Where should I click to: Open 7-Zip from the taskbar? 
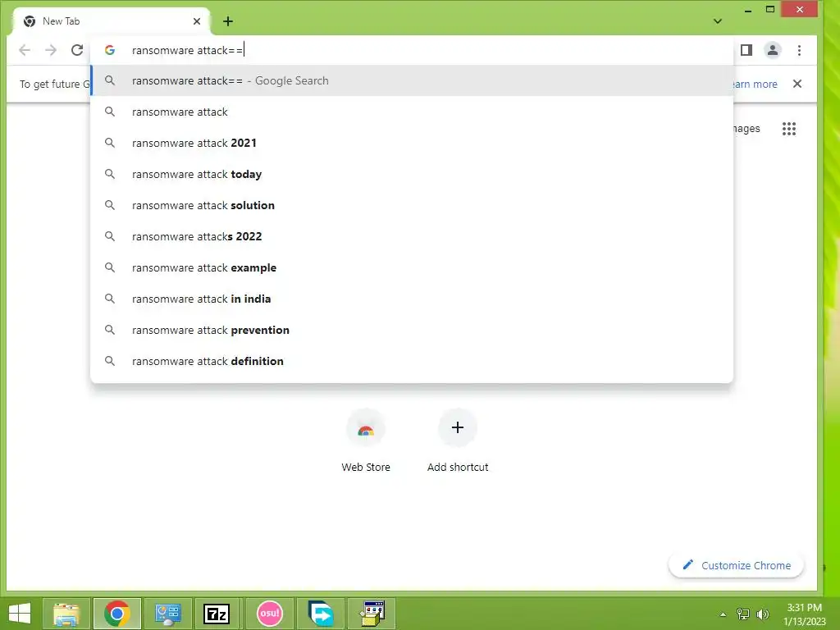pyautogui.click(x=217, y=614)
